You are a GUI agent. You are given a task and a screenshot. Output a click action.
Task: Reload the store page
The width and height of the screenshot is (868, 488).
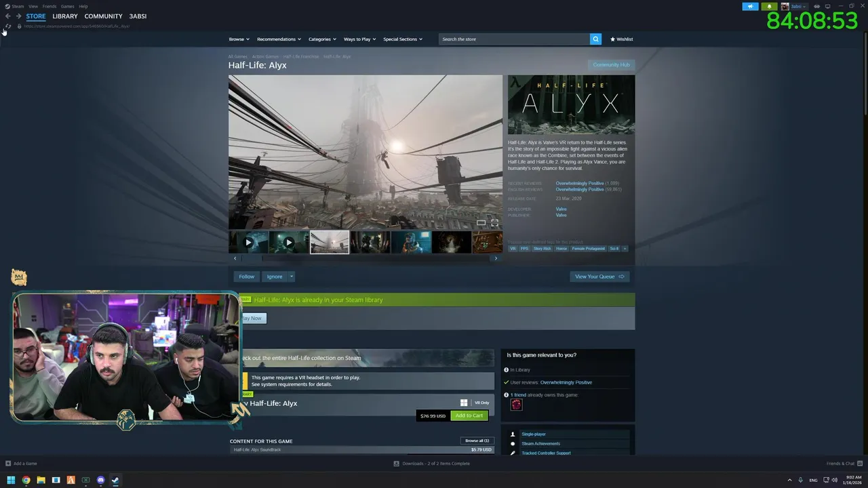point(8,26)
